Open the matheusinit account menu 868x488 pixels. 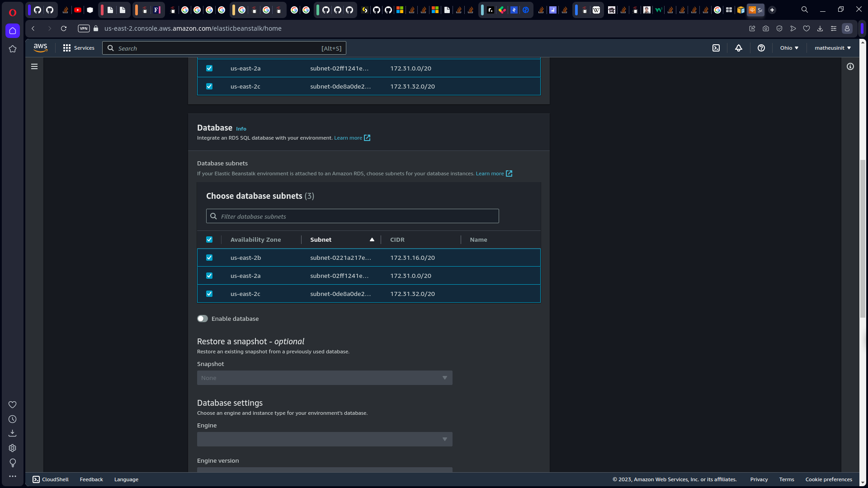pos(832,47)
